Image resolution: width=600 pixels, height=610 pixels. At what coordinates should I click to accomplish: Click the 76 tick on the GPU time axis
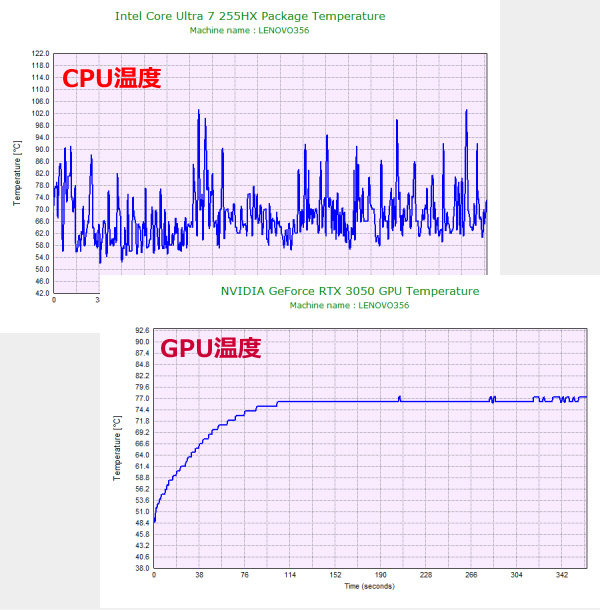pyautogui.click(x=244, y=575)
